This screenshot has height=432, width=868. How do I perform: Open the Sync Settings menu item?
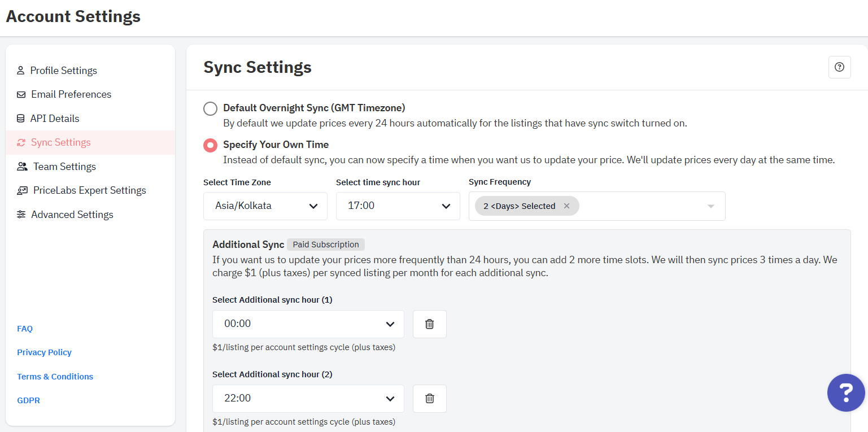click(x=60, y=142)
